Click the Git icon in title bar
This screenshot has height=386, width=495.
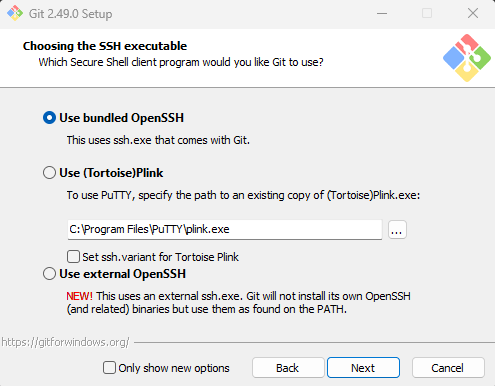pos(15,13)
